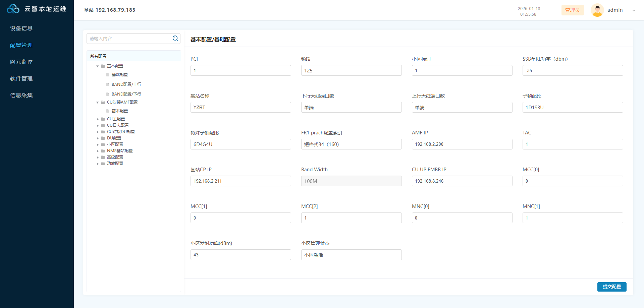This screenshot has width=644, height=308.
Task: Click the cloud logo icon in sidebar header
Action: (13, 9)
